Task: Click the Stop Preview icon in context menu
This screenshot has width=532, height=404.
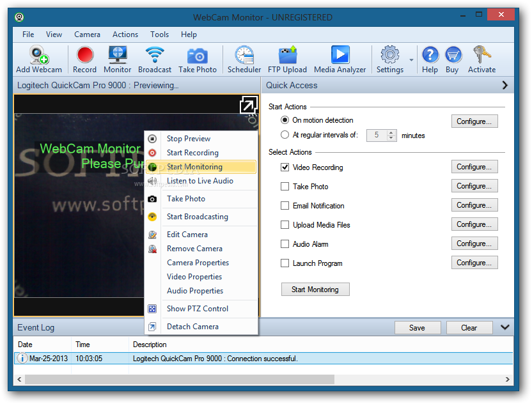Action: coord(152,139)
